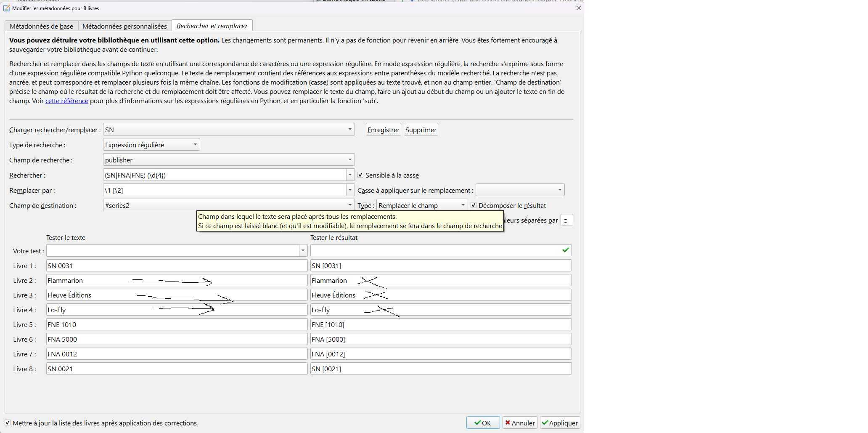Open the cette référence link
This screenshot has width=868, height=433.
pyautogui.click(x=67, y=101)
